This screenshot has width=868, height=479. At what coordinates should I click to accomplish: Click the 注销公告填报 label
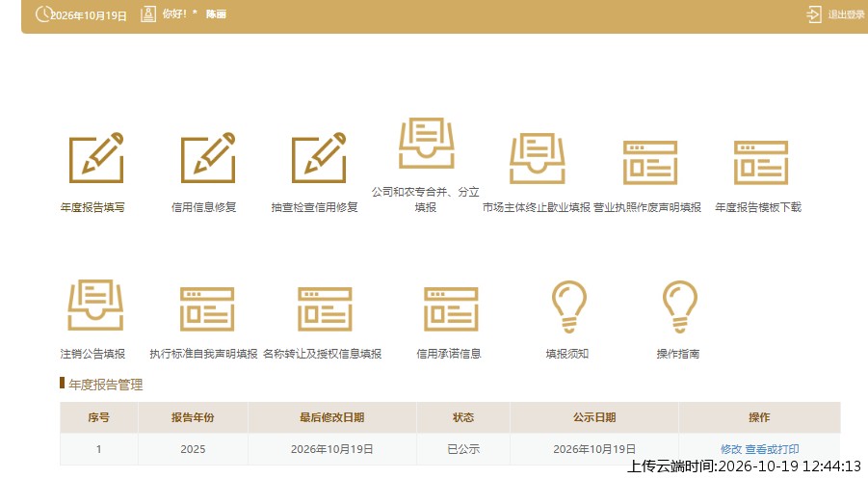(92, 354)
